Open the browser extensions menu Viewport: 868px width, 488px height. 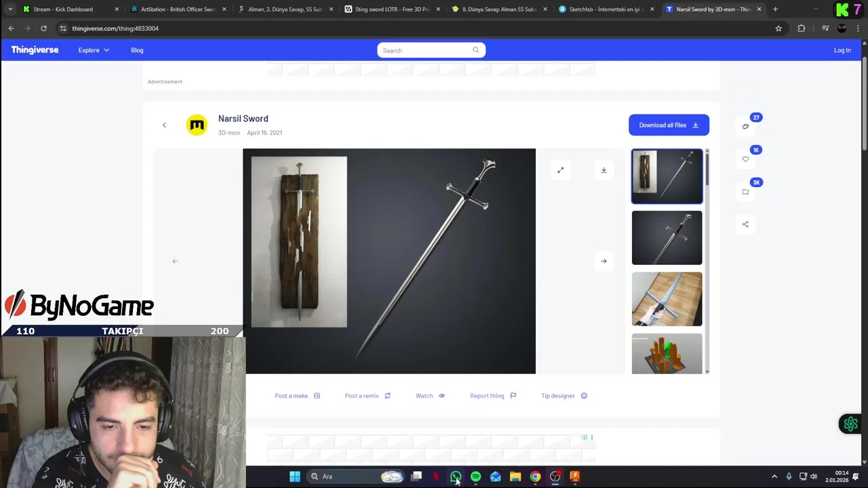pos(802,28)
